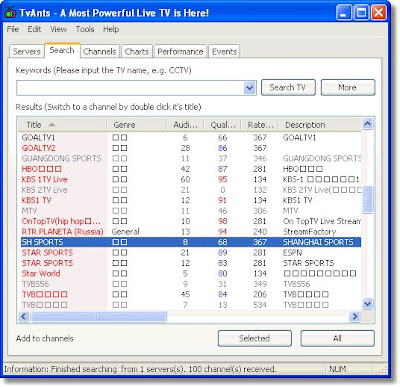This screenshot has height=387, width=400.
Task: Sort by the Rate... column header
Action: 260,125
